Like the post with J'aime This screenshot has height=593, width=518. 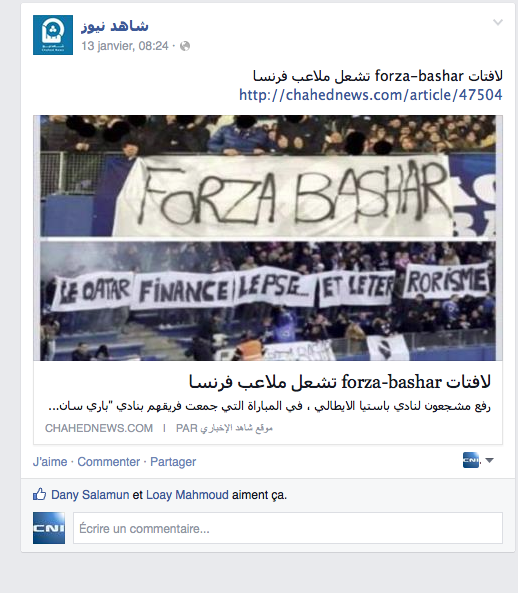coord(50,462)
